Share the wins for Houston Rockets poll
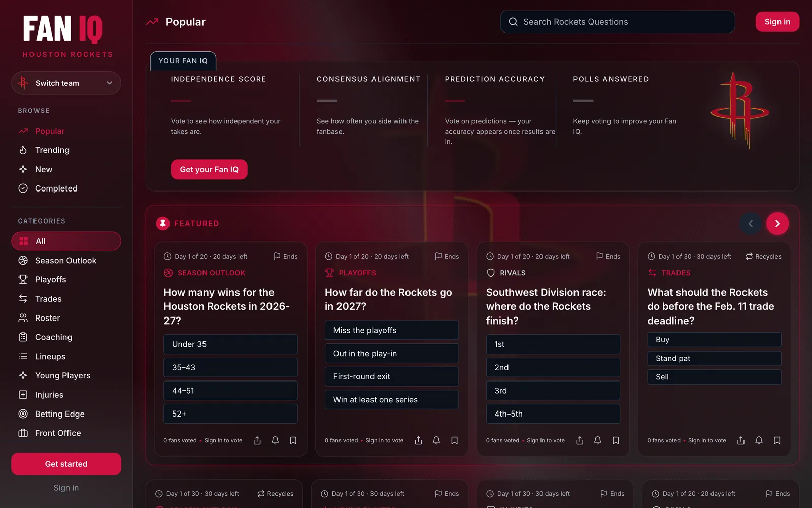 257,440
